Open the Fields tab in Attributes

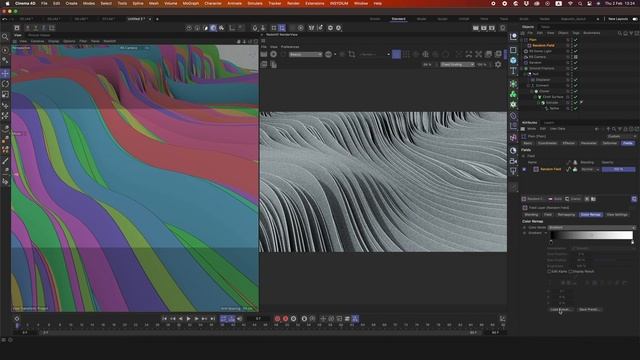(627, 143)
